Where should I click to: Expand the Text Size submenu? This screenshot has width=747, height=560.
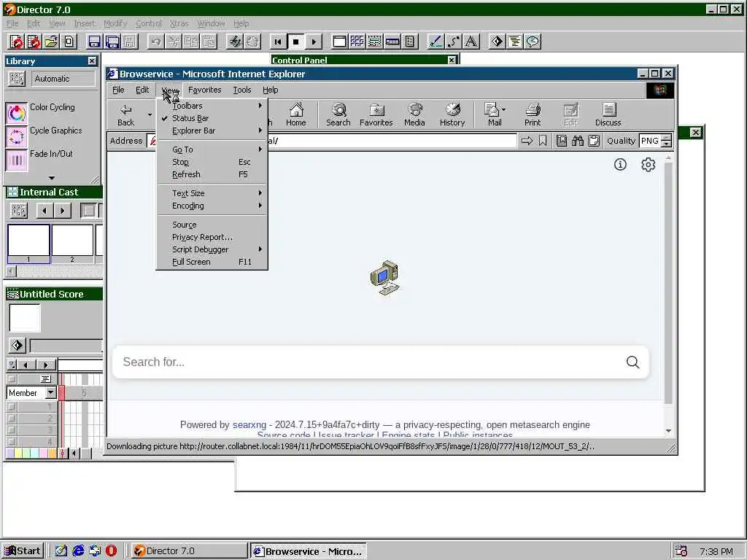pos(212,193)
